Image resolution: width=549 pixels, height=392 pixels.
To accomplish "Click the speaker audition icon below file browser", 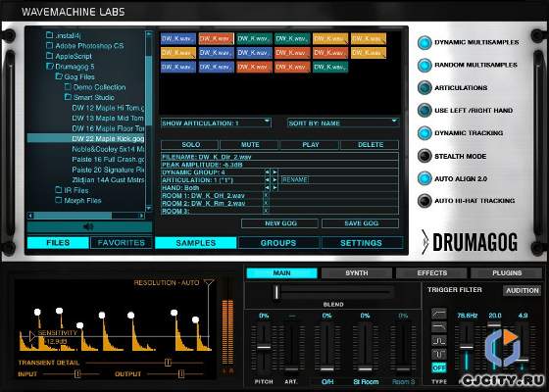I will (x=89, y=226).
